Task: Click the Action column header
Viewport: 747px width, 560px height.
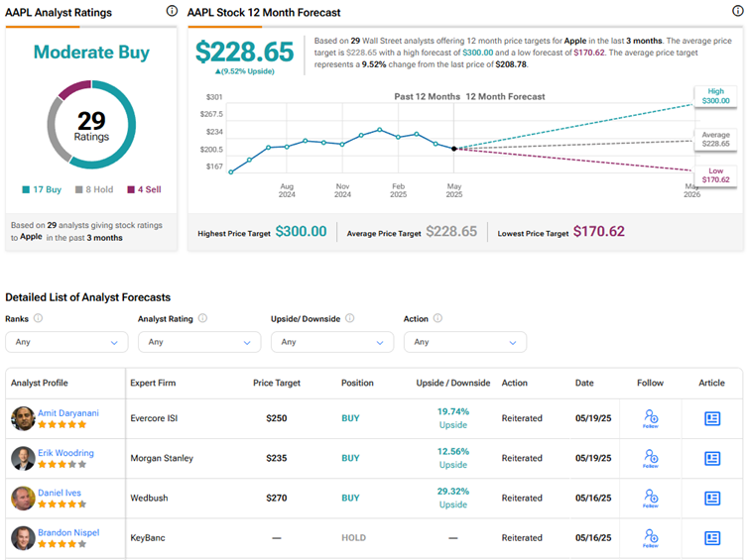Action: coord(515,383)
